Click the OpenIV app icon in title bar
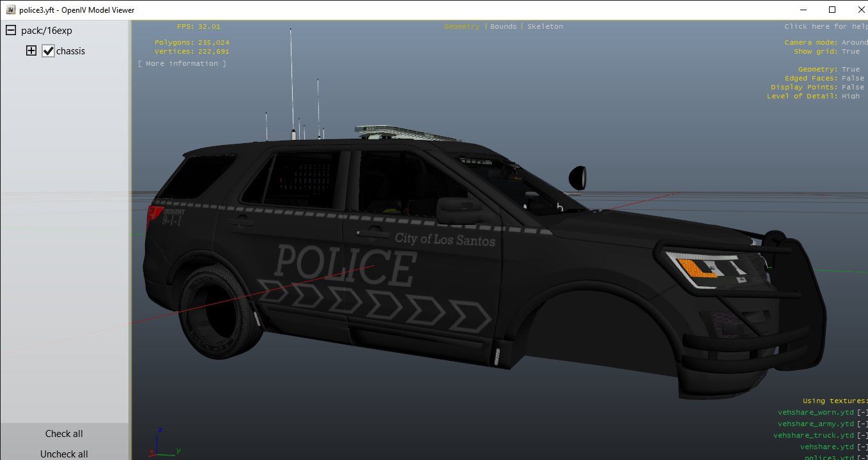868x460 pixels. [10, 10]
